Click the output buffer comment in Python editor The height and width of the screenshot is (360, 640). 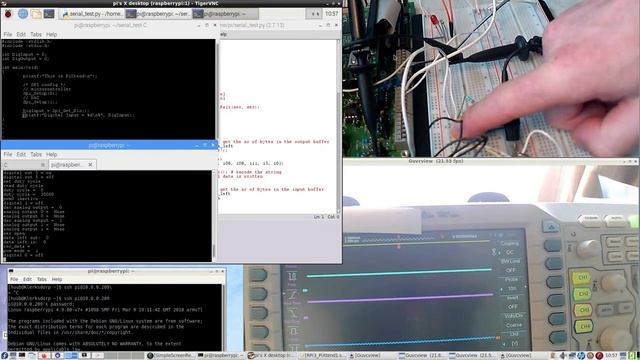(x=276, y=142)
